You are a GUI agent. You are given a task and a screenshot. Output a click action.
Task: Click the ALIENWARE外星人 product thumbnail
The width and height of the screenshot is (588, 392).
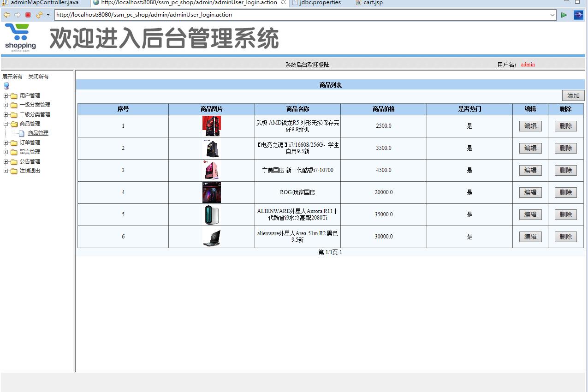(x=211, y=214)
